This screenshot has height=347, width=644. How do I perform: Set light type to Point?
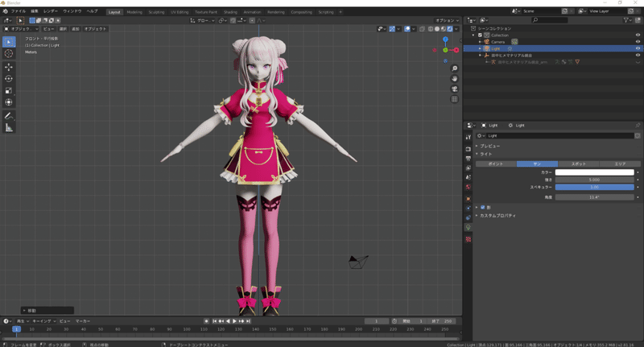point(496,164)
